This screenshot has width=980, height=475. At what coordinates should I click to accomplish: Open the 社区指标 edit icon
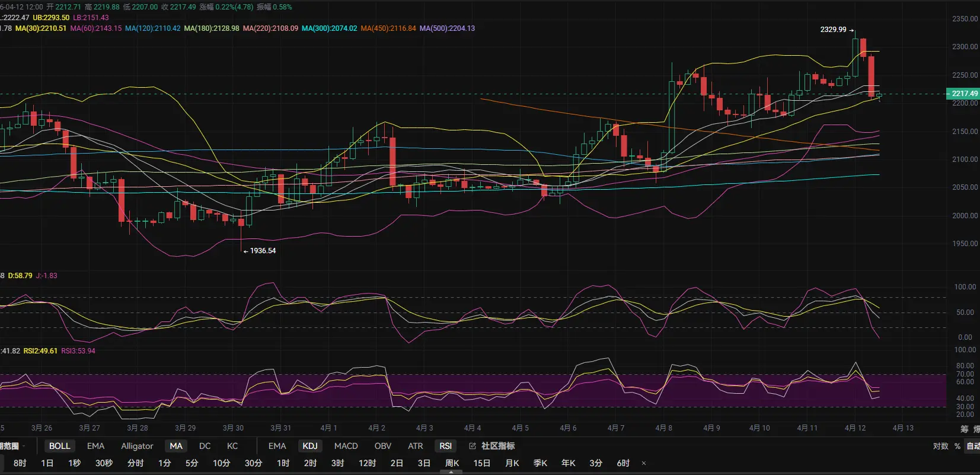(473, 446)
